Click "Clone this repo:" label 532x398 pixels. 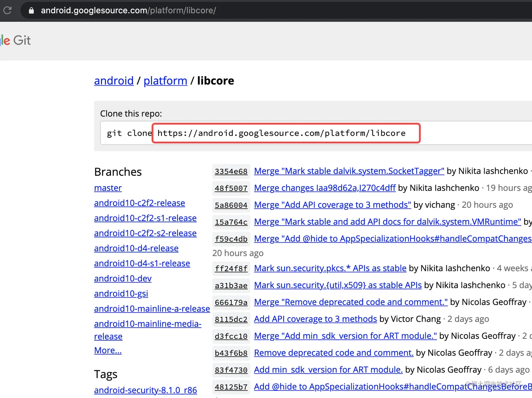click(131, 114)
